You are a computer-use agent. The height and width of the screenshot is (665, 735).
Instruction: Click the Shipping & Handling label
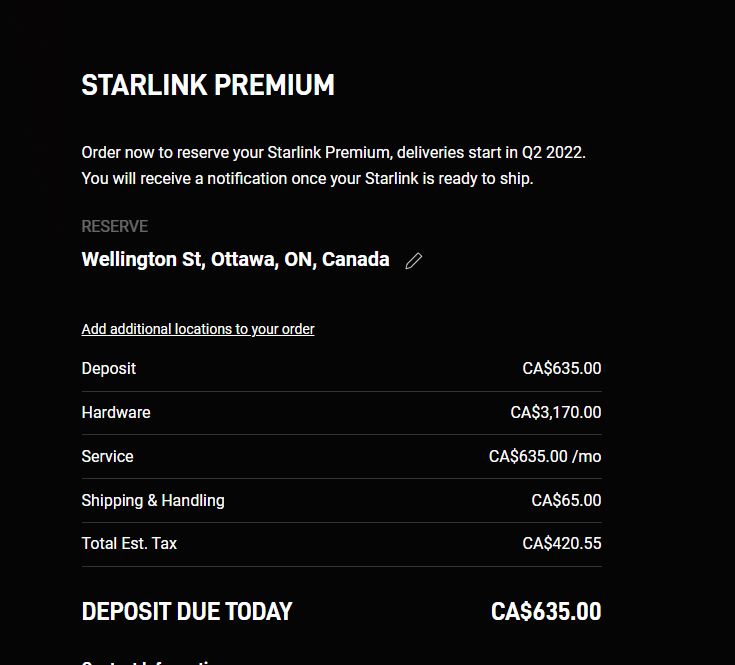[x=153, y=500]
